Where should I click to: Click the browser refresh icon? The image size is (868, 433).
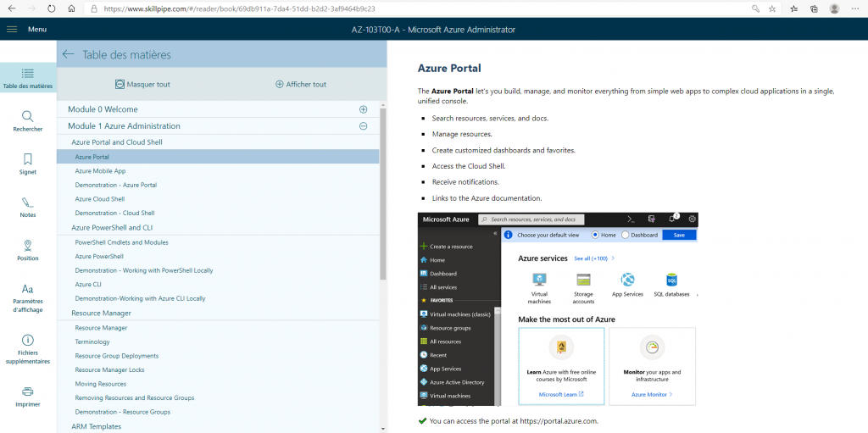click(x=52, y=8)
